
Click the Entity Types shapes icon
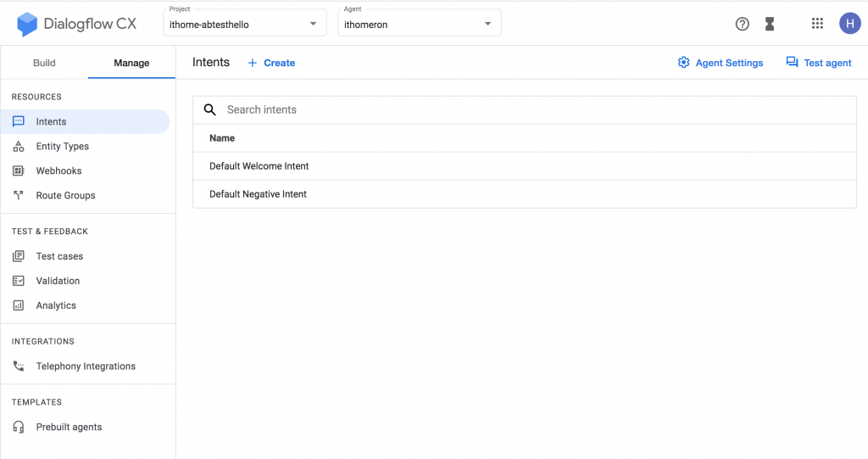coord(19,146)
